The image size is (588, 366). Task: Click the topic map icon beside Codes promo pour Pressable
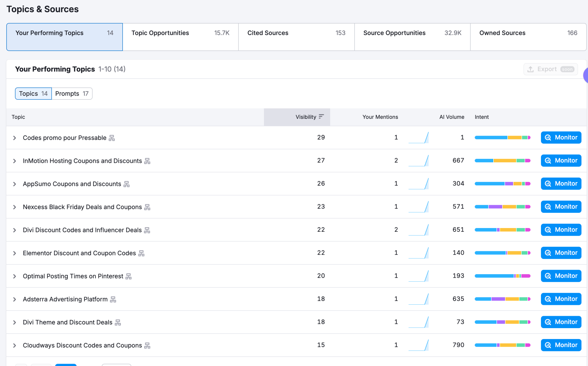(x=112, y=138)
